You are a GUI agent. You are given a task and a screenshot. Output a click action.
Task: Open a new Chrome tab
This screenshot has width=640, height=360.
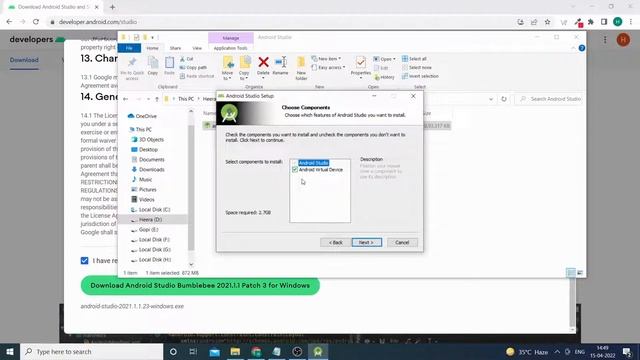112,7
